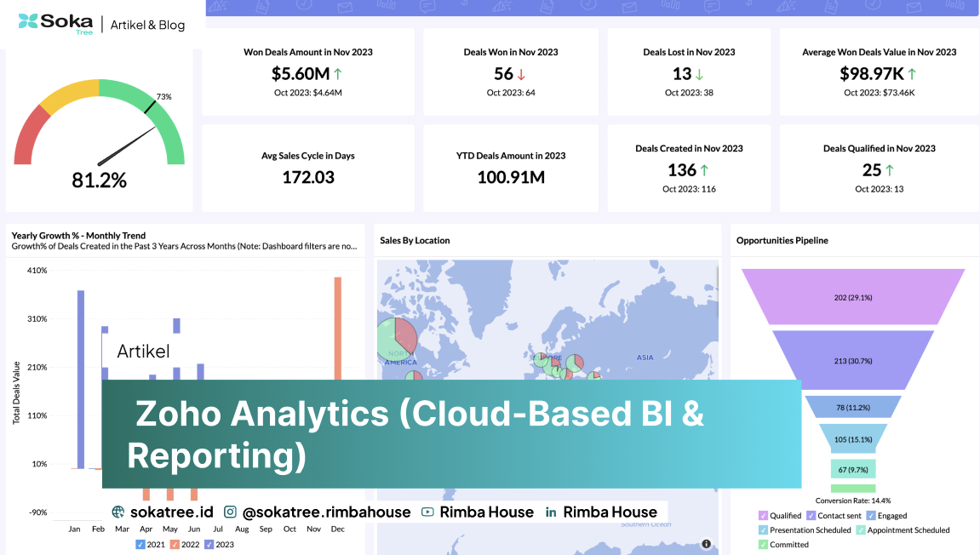The height and width of the screenshot is (555, 980).
Task: Click the ASIA label on the map
Action: 645,358
